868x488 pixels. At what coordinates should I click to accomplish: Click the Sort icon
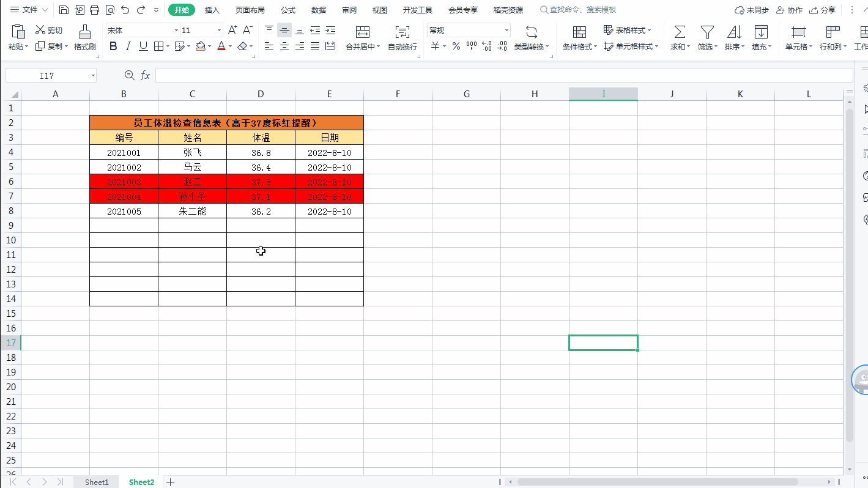[x=734, y=32]
